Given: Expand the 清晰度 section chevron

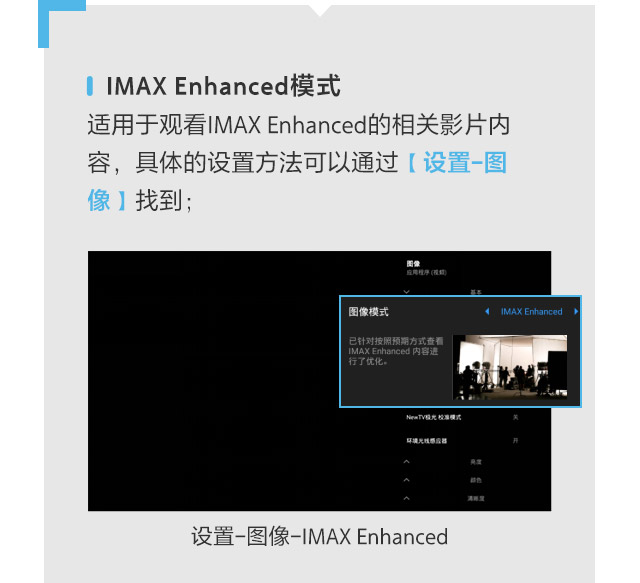Looking at the screenshot, I should pos(407,498).
